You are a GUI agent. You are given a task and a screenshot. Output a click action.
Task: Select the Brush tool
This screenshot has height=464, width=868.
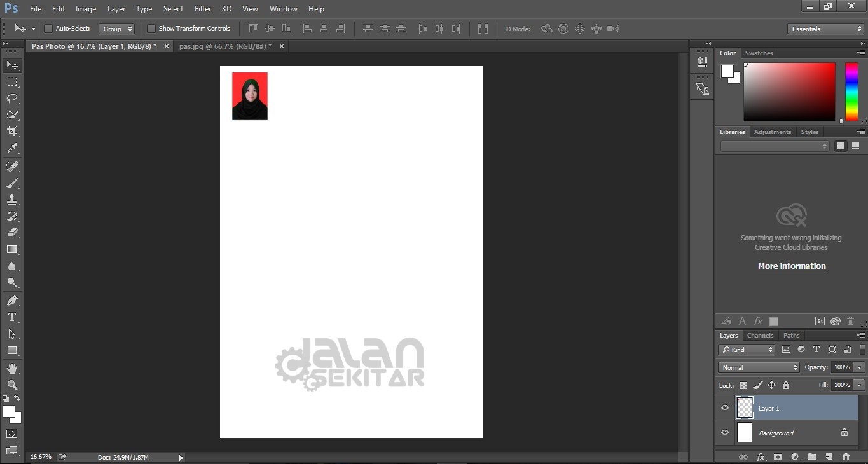11,182
